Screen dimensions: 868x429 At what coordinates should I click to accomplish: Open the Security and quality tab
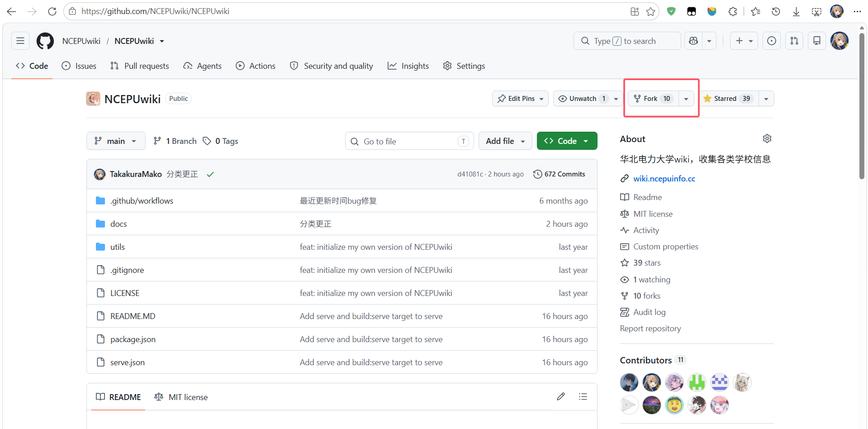point(332,66)
